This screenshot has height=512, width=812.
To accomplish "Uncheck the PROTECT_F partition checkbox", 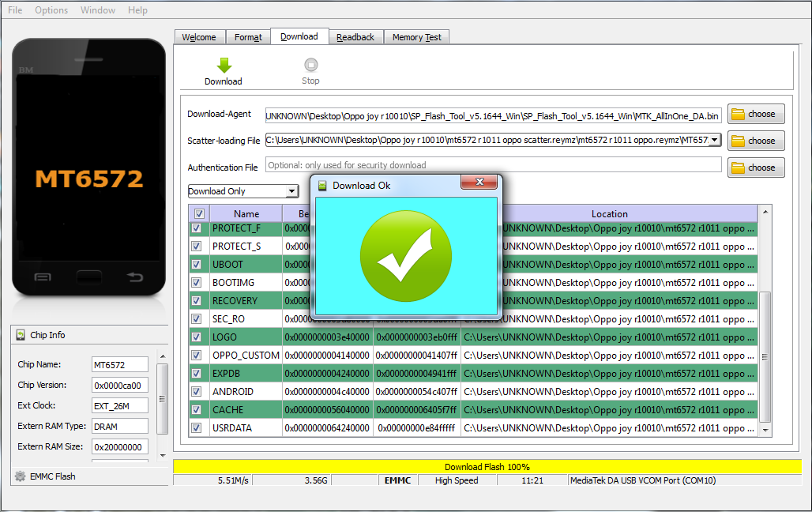I will pyautogui.click(x=196, y=228).
